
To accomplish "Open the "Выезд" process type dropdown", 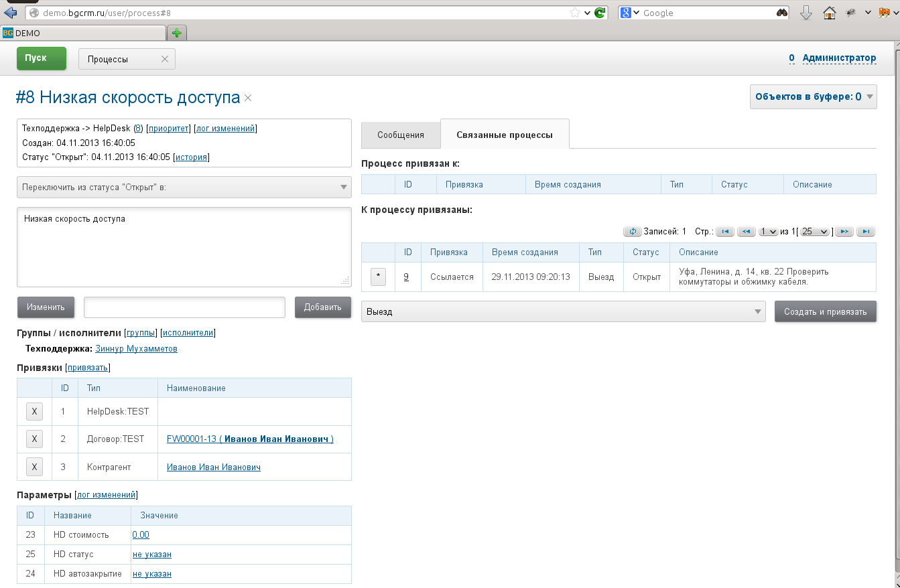I will 563,311.
